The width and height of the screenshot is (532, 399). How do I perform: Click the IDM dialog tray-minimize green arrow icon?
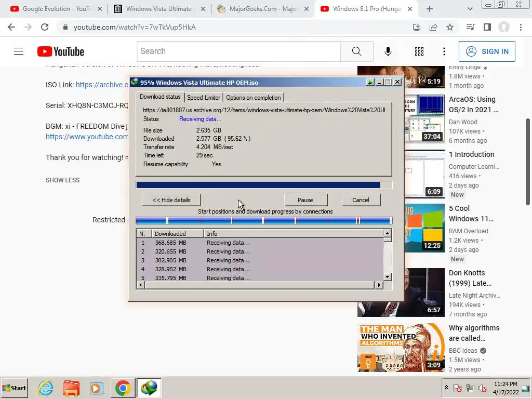[370, 82]
